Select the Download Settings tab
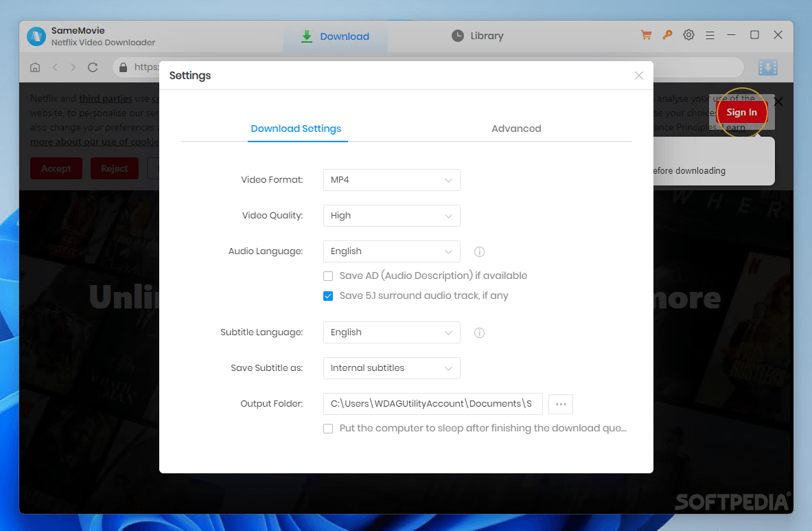This screenshot has width=812, height=531. coord(296,128)
